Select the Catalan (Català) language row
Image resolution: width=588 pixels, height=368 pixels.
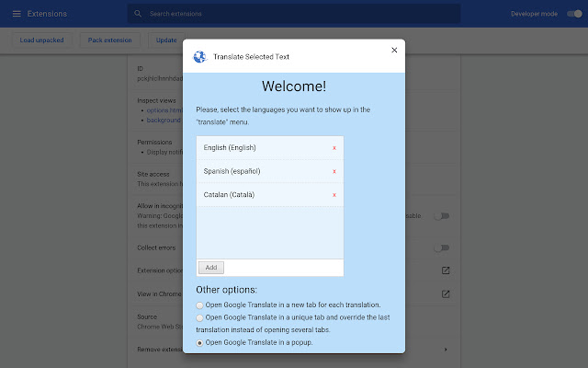[269, 194]
